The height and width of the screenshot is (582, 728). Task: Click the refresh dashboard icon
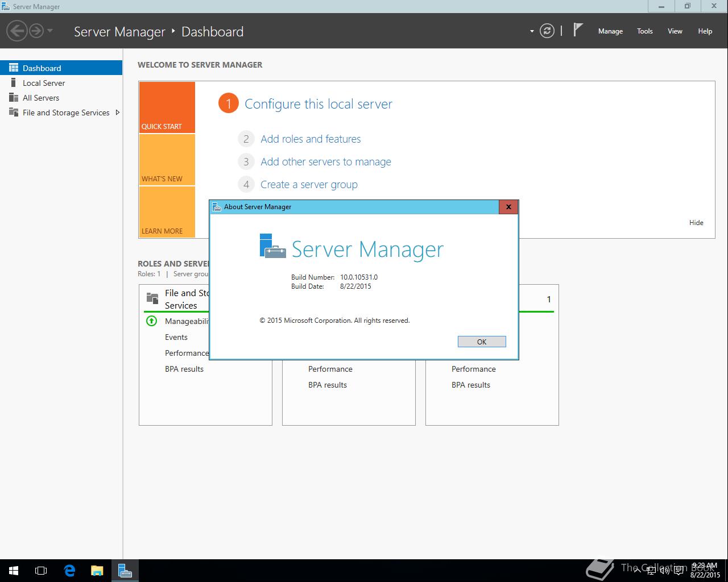[x=547, y=31]
